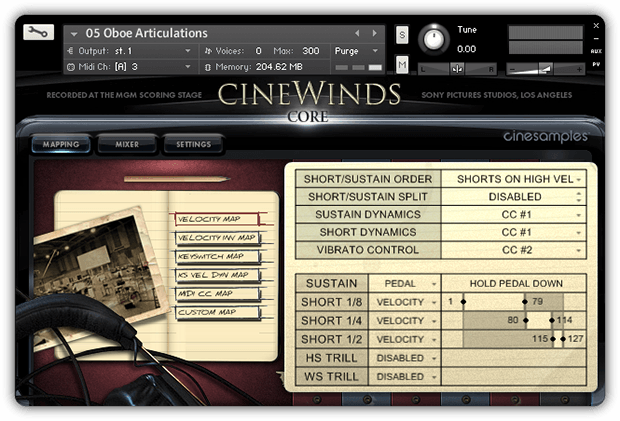Click Short 1/2 upper velocity handle at 127
Viewport: 620px width, 421px height.
coord(563,339)
